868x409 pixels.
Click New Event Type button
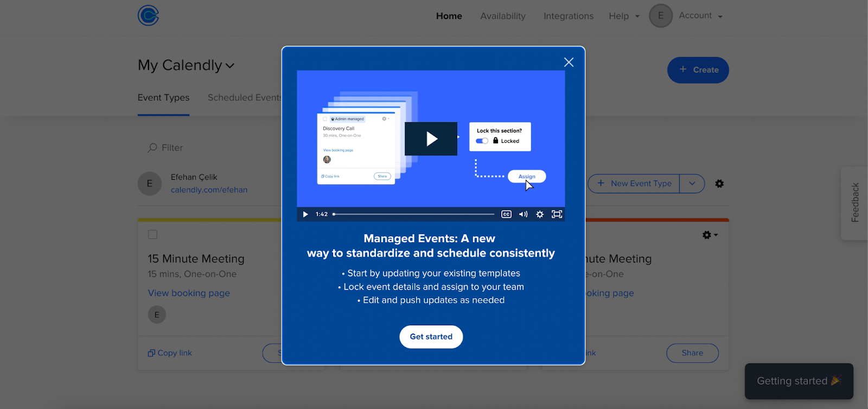[x=634, y=184]
